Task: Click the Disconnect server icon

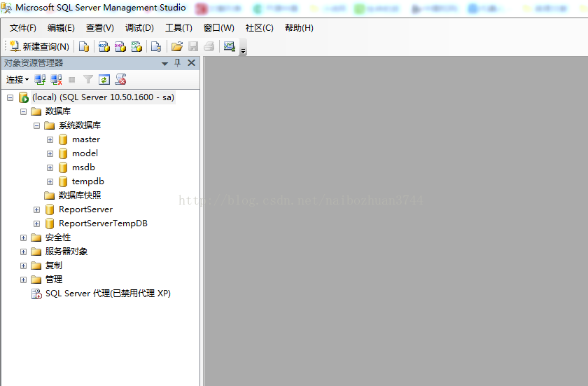Action: (x=56, y=80)
